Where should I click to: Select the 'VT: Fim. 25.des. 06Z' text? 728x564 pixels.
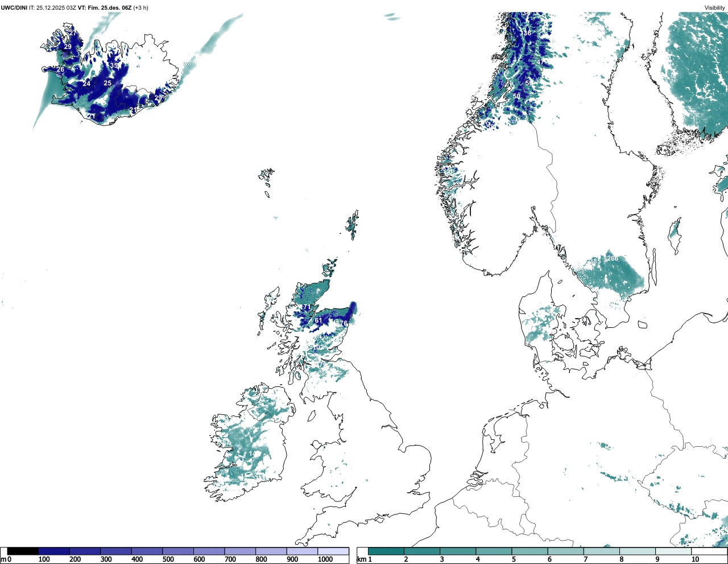[x=105, y=8]
